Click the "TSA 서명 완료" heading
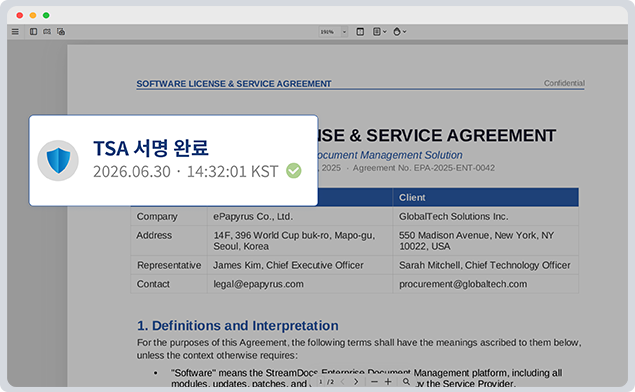Screen dimensions: 635x392 point(151,148)
